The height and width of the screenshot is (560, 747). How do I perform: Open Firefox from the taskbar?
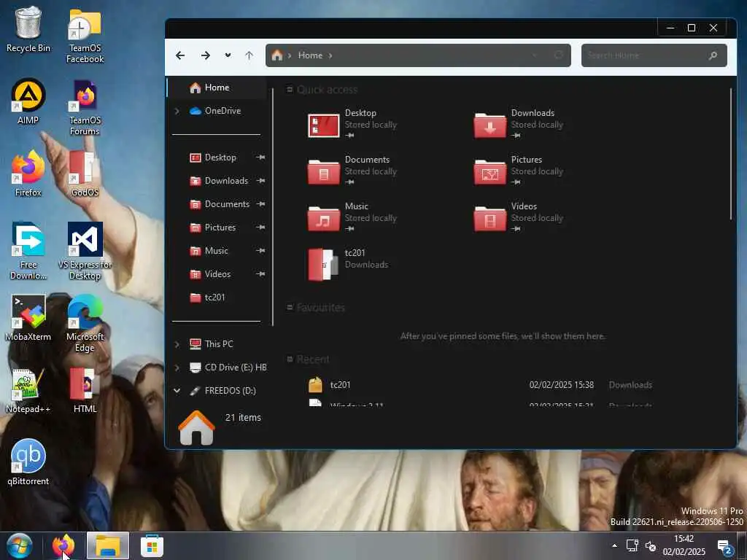coord(63,545)
